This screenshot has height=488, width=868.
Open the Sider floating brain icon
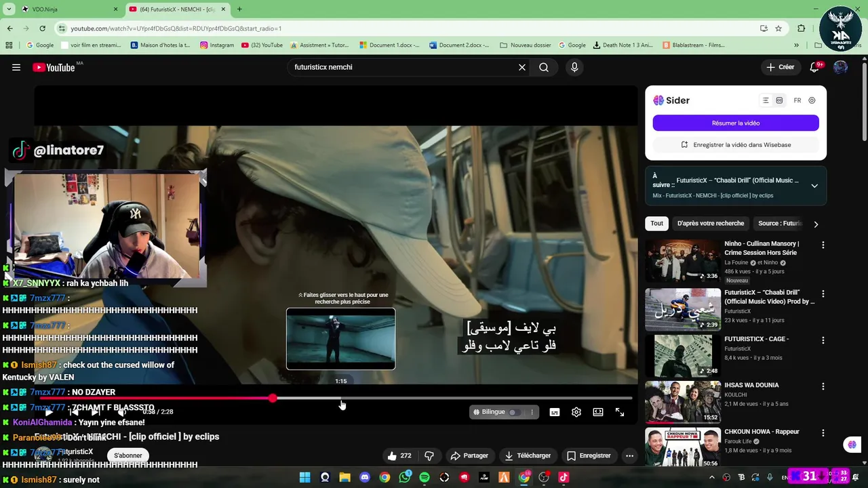852,445
